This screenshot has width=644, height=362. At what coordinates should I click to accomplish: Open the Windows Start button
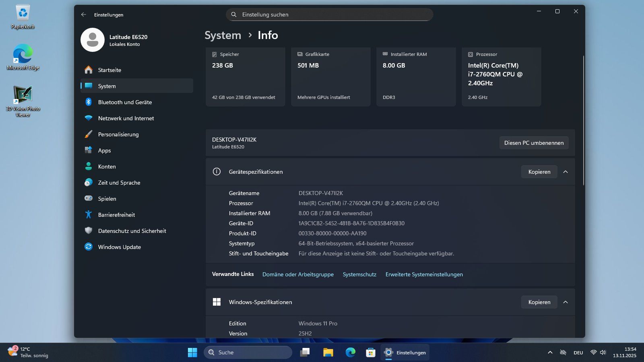192,352
